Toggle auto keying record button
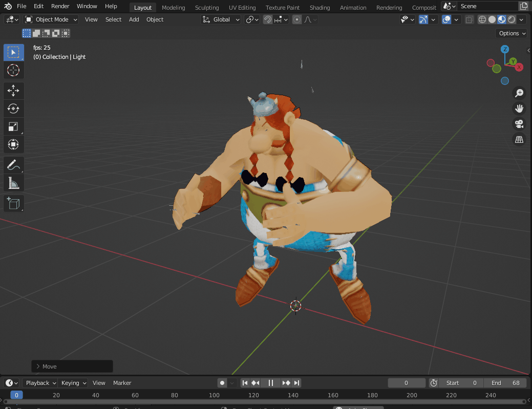532x409 pixels. click(222, 383)
